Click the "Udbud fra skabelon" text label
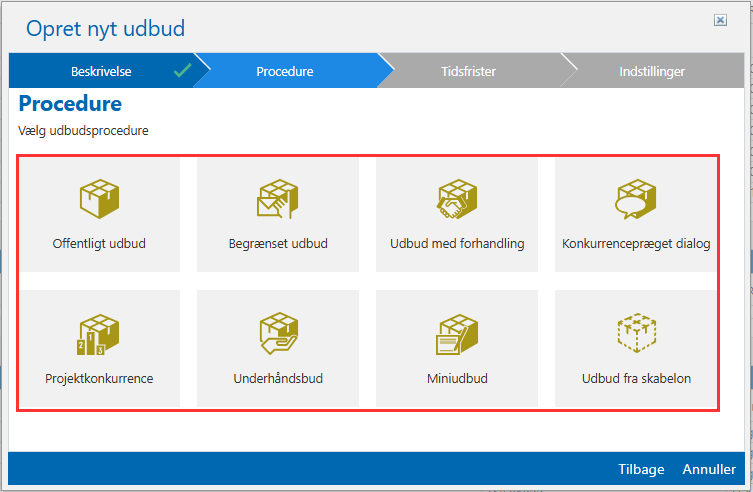The height and width of the screenshot is (492, 753). 636,379
